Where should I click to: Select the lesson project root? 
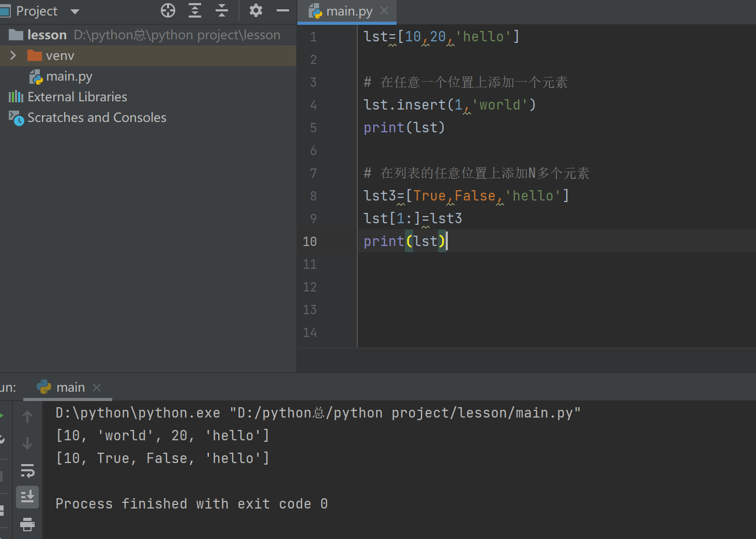[148, 35]
